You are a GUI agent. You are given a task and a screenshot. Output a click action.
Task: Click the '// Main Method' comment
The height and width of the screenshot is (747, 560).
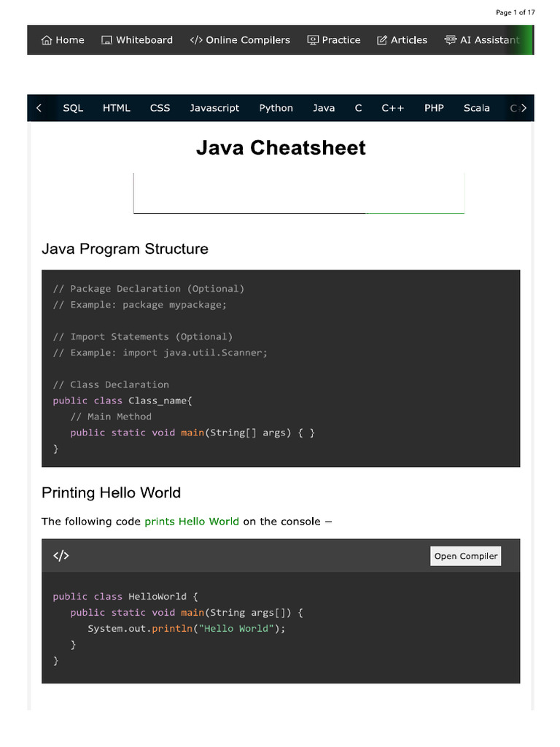click(x=111, y=417)
